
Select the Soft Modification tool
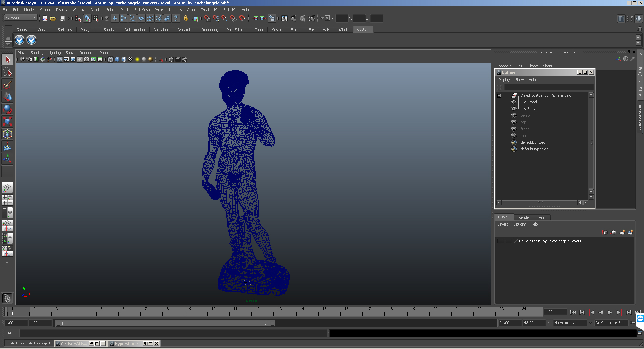pyautogui.click(x=7, y=146)
